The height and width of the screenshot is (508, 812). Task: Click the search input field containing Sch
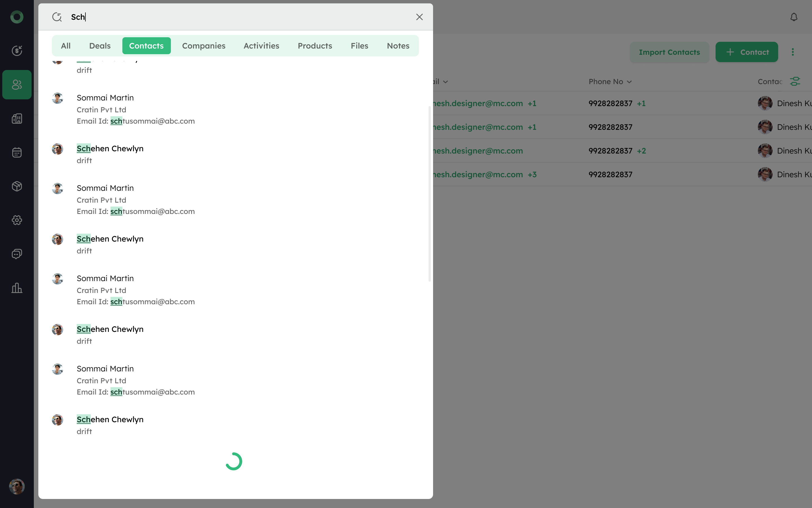point(235,17)
